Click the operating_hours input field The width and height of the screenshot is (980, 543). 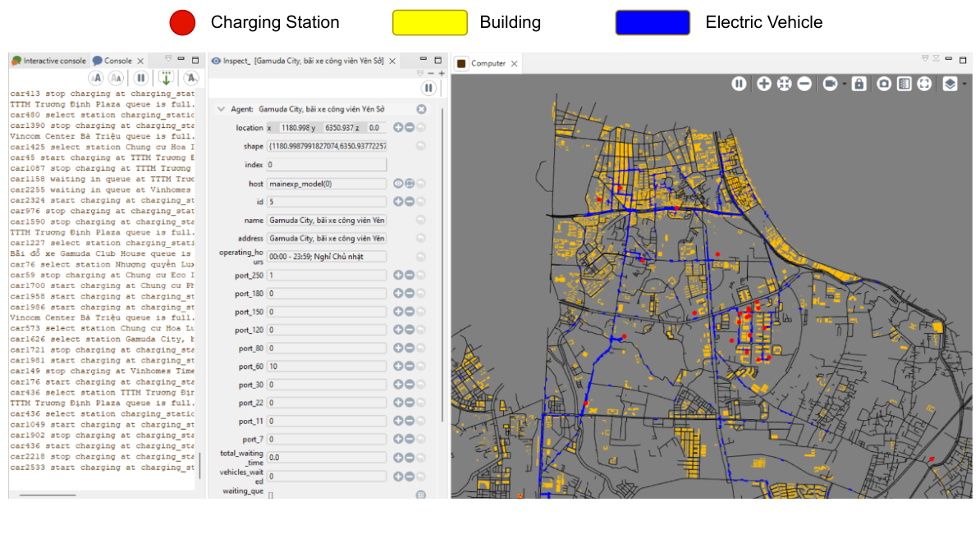(x=326, y=257)
